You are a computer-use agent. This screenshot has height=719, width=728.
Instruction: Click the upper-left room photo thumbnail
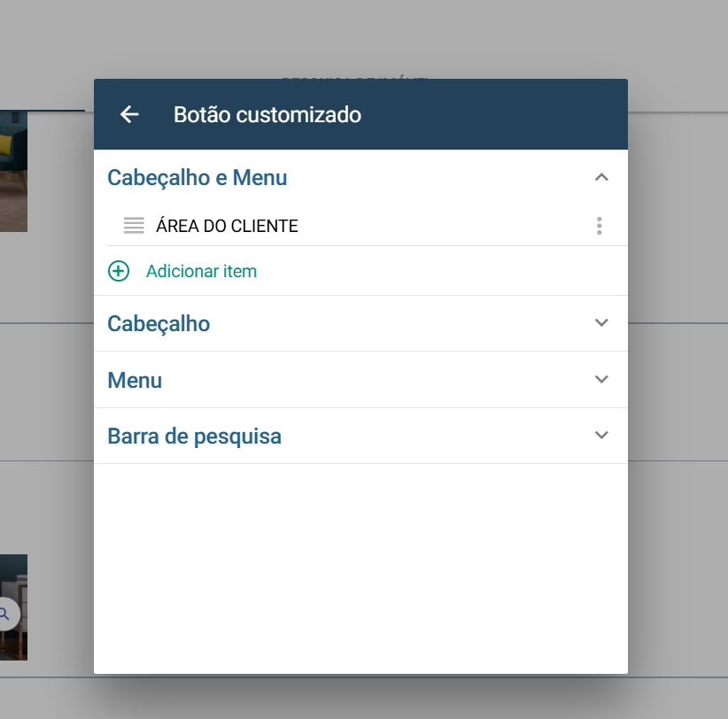pos(13,171)
